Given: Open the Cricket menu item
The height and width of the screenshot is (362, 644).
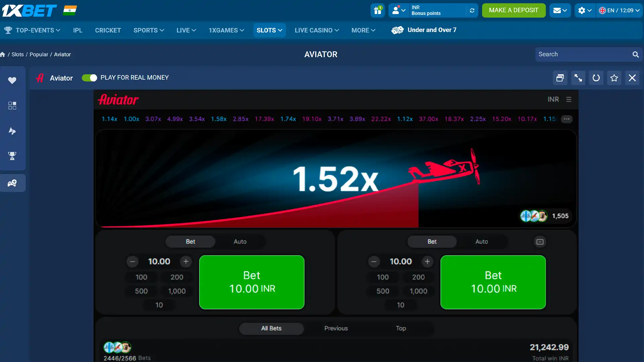Looking at the screenshot, I should click(x=108, y=30).
